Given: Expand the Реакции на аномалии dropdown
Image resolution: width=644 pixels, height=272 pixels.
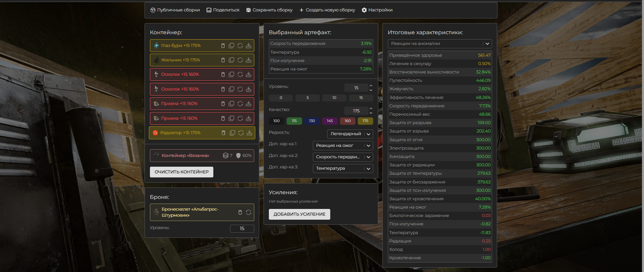Looking at the screenshot, I should click(x=439, y=44).
